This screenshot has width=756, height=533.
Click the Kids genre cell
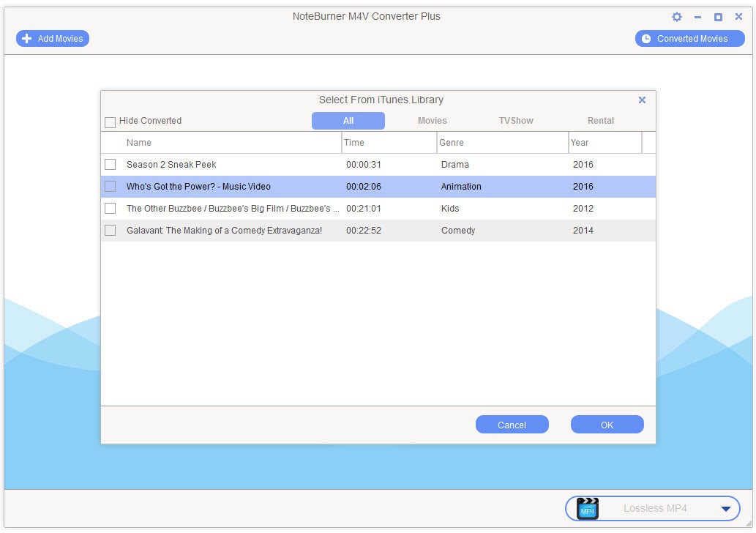(450, 209)
